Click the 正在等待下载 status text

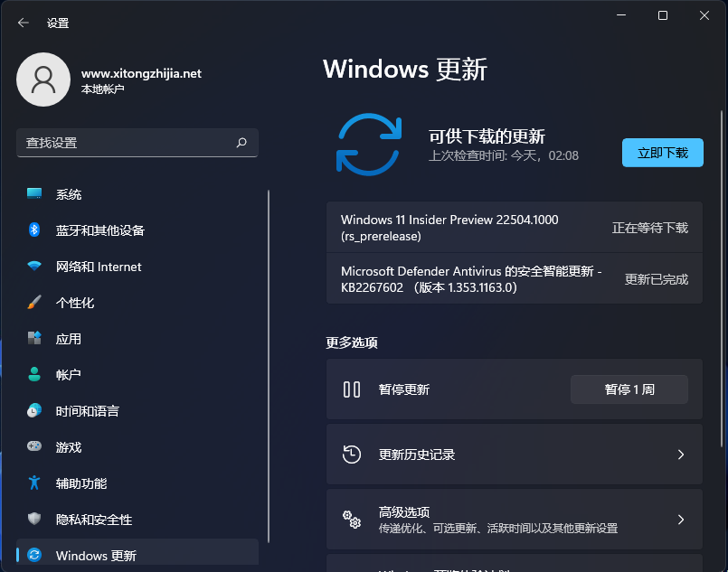pyautogui.click(x=649, y=228)
